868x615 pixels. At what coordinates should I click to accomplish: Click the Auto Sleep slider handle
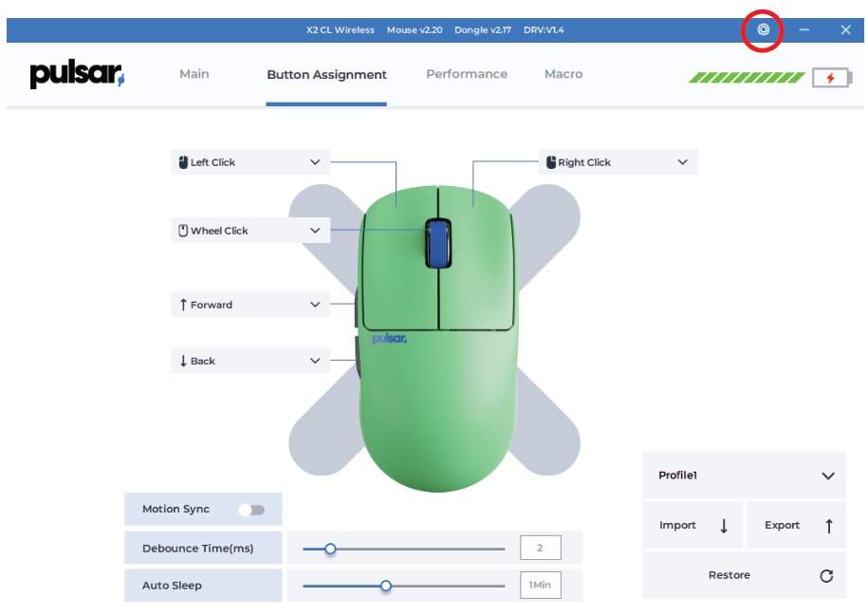[x=386, y=586]
